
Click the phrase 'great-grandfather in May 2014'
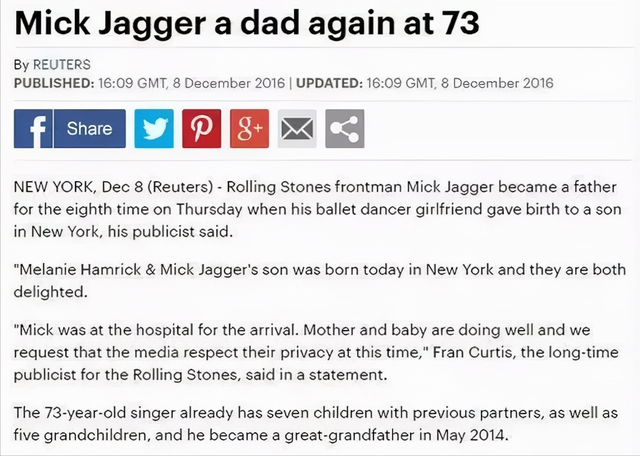tap(395, 435)
